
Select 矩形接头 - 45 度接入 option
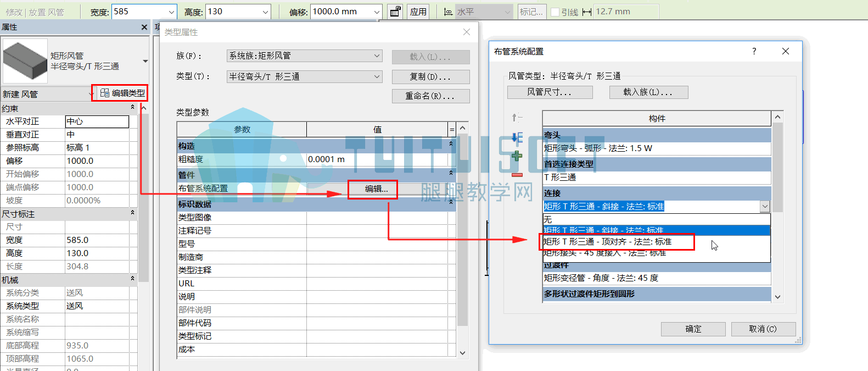pos(656,253)
